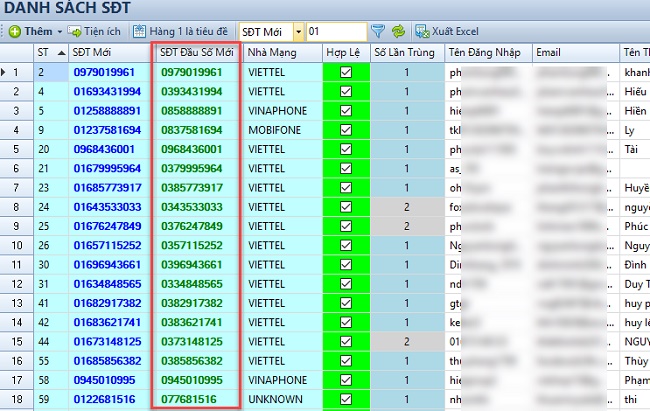Click the Xuất Excel export icon
650x411 pixels.
tap(423, 31)
